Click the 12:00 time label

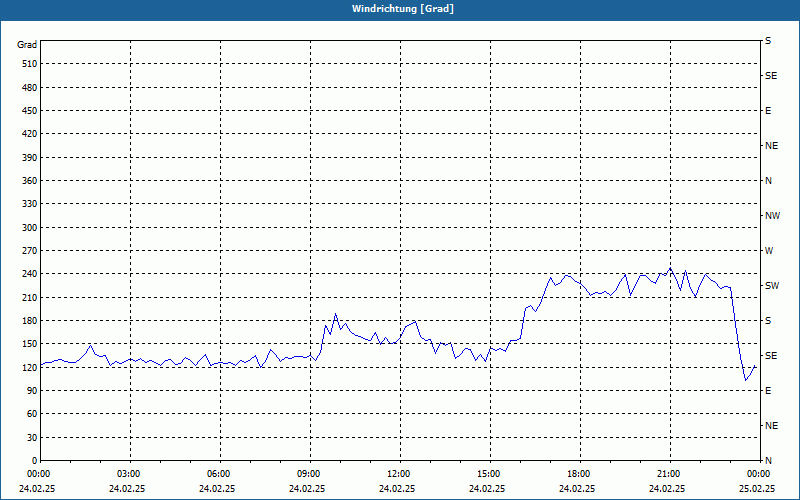400,474
